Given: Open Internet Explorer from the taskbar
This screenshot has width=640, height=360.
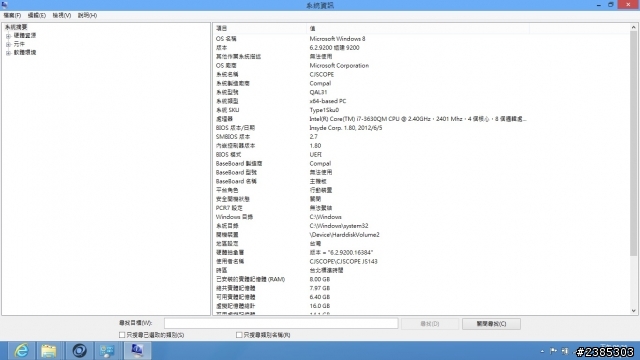Looking at the screenshot, I should tap(21, 351).
